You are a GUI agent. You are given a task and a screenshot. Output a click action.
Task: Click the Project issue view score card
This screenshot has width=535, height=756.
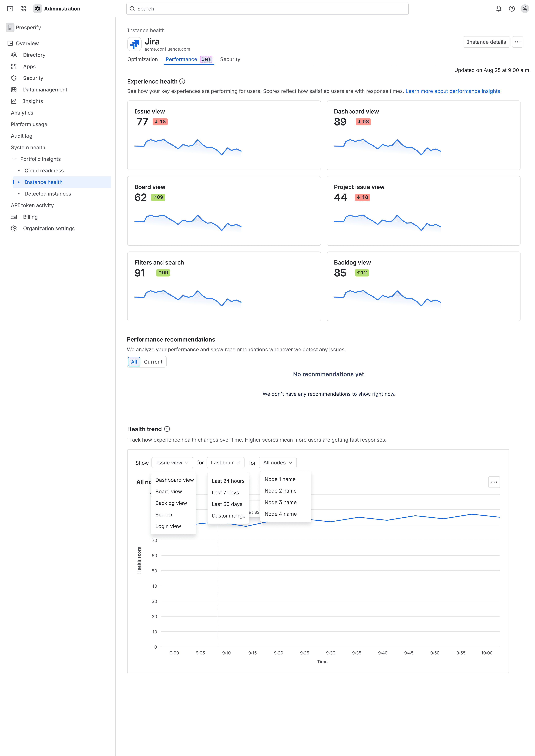point(424,211)
